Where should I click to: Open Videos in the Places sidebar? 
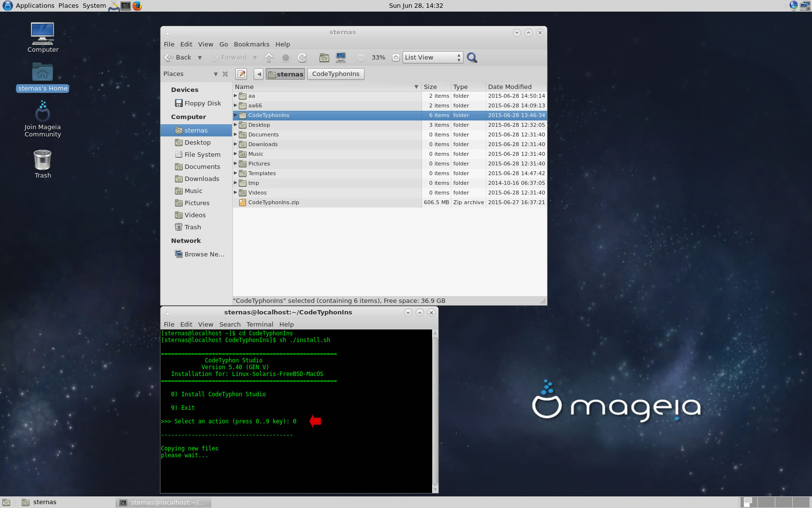click(x=197, y=215)
